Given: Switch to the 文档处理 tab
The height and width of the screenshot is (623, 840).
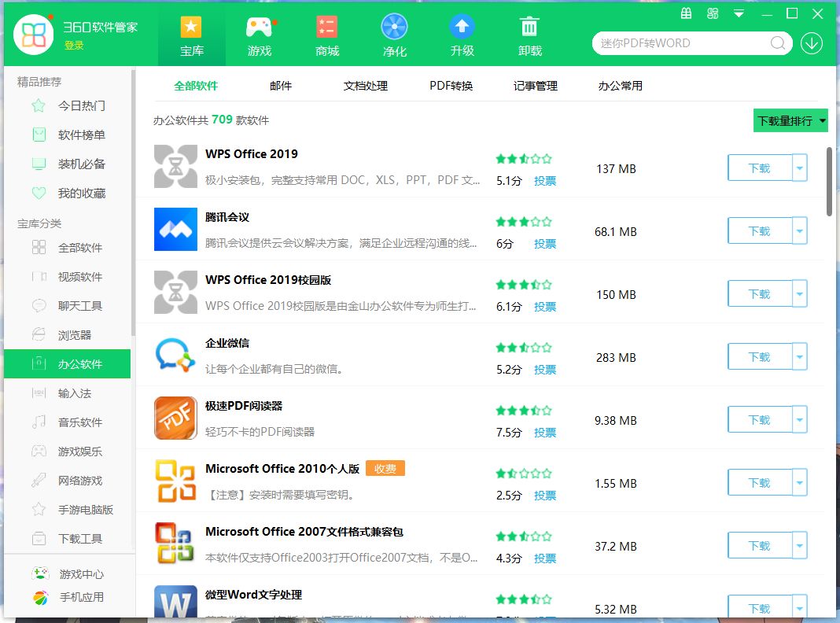Looking at the screenshot, I should coord(365,86).
